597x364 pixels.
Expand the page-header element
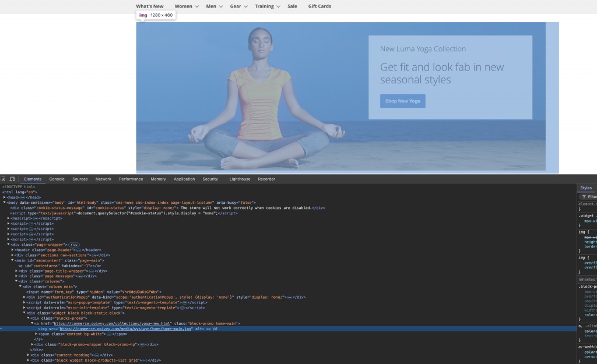click(x=13, y=250)
